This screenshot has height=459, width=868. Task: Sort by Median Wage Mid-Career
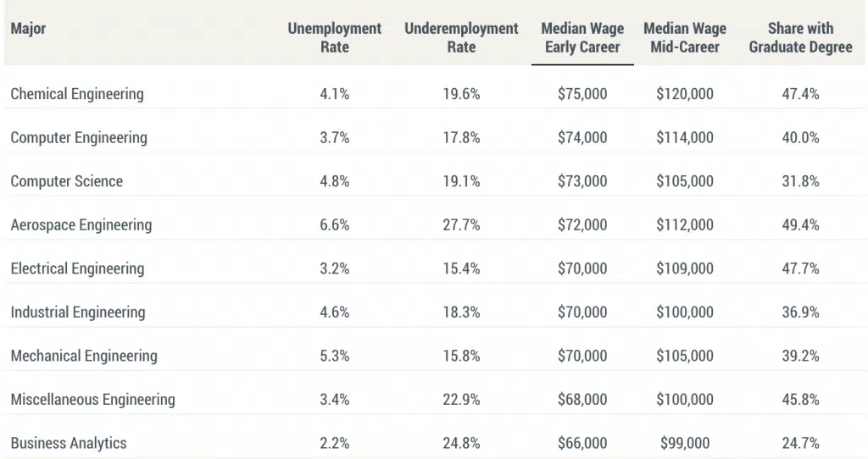tap(684, 37)
